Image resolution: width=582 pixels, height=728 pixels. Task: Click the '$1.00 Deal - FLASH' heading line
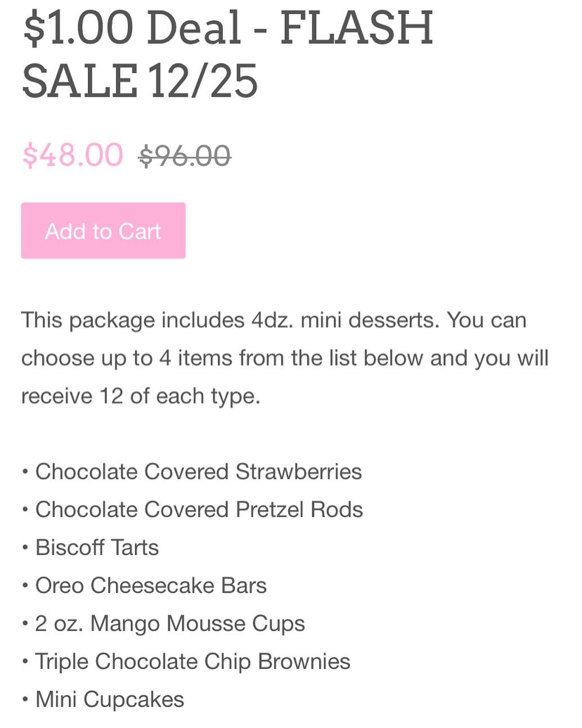[228, 28]
